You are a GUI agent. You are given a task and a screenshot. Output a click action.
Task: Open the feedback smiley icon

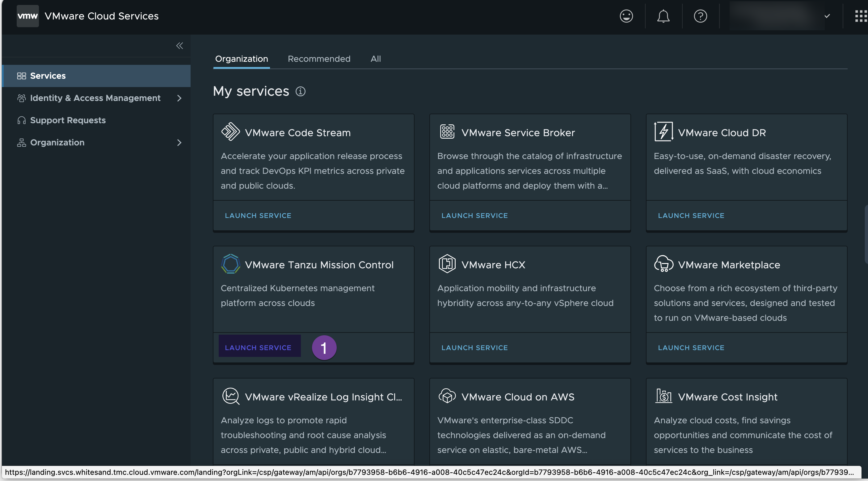[626, 16]
